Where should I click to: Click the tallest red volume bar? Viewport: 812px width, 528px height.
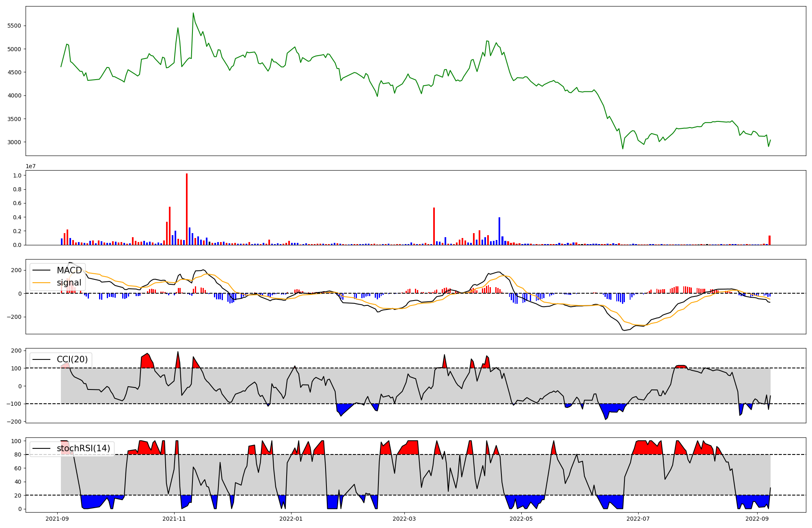click(187, 209)
